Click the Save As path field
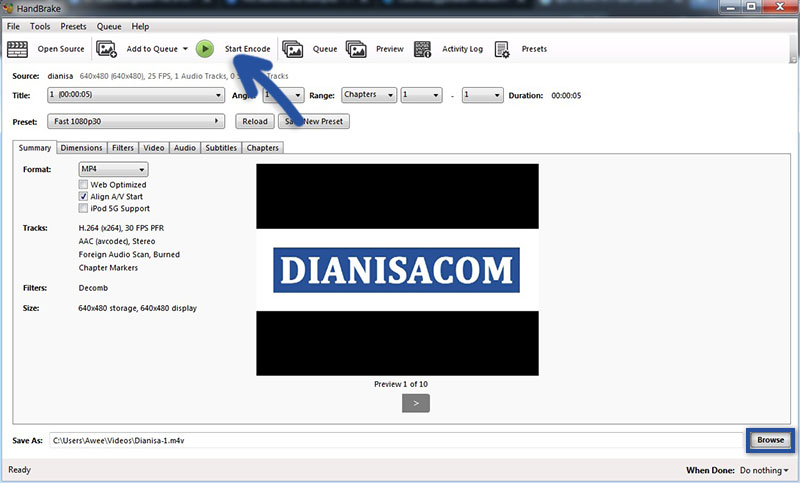The image size is (800, 483). click(x=396, y=440)
